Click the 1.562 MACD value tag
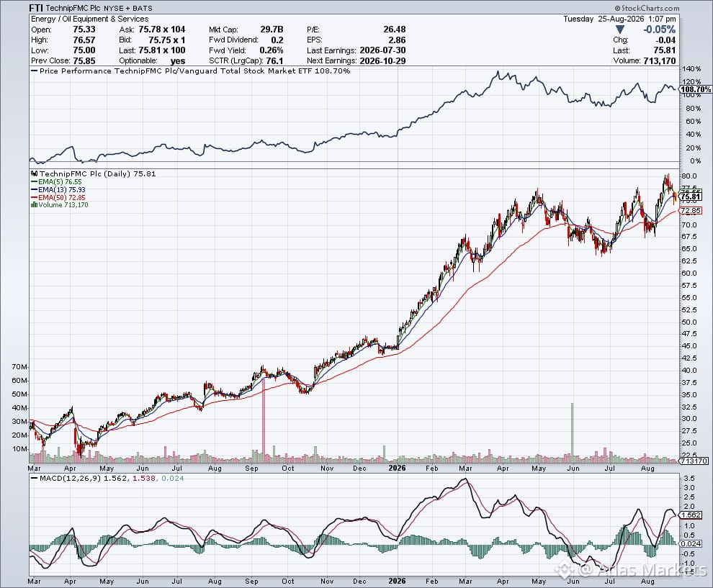 [691, 515]
